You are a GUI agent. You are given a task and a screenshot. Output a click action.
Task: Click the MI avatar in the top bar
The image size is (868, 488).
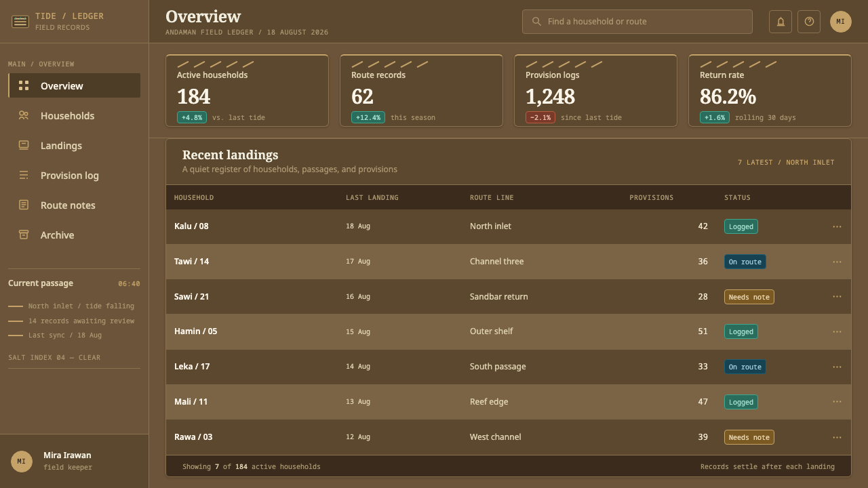click(x=841, y=22)
